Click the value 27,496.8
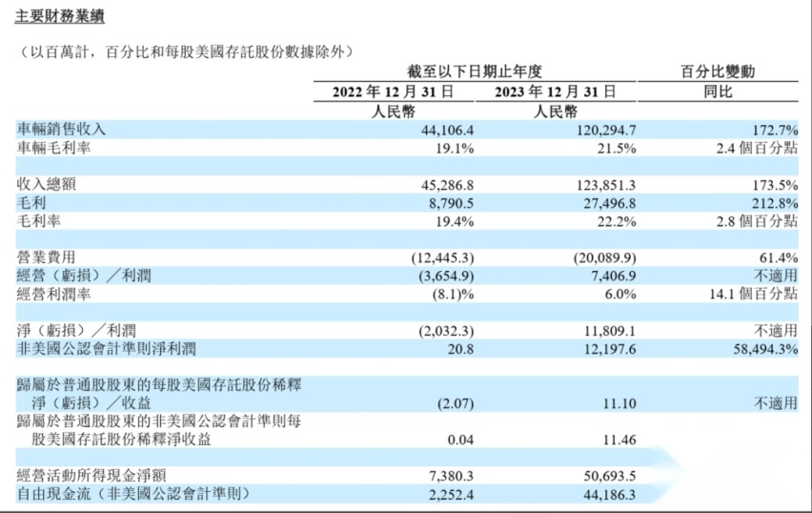Viewport: 812px width, 513px height. click(x=610, y=204)
